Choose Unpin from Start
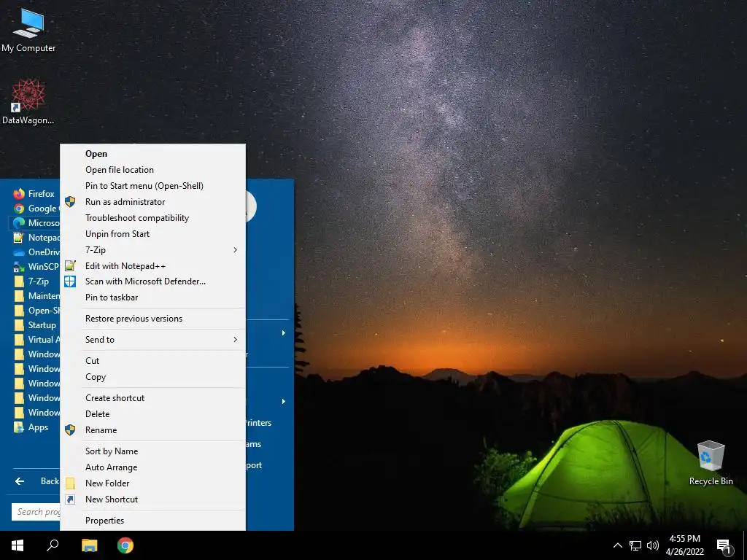The width and height of the screenshot is (747, 560). point(153,234)
